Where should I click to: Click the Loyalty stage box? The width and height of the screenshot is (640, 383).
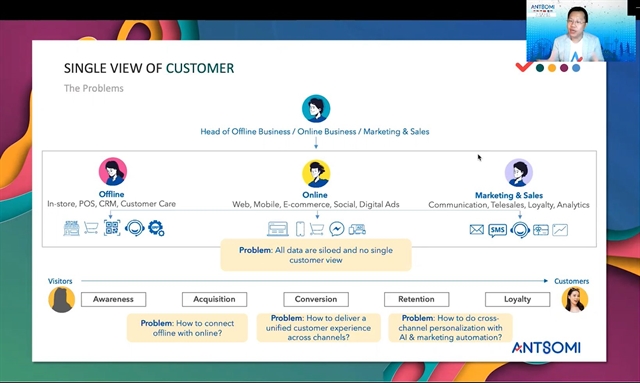[517, 299]
